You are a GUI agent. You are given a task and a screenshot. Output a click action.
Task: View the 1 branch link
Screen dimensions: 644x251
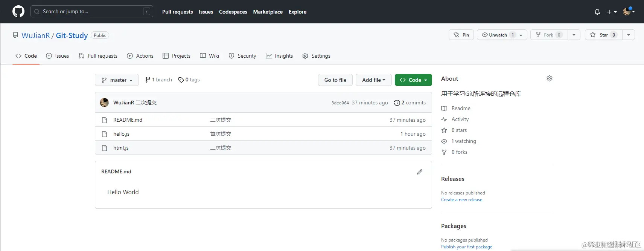click(158, 80)
